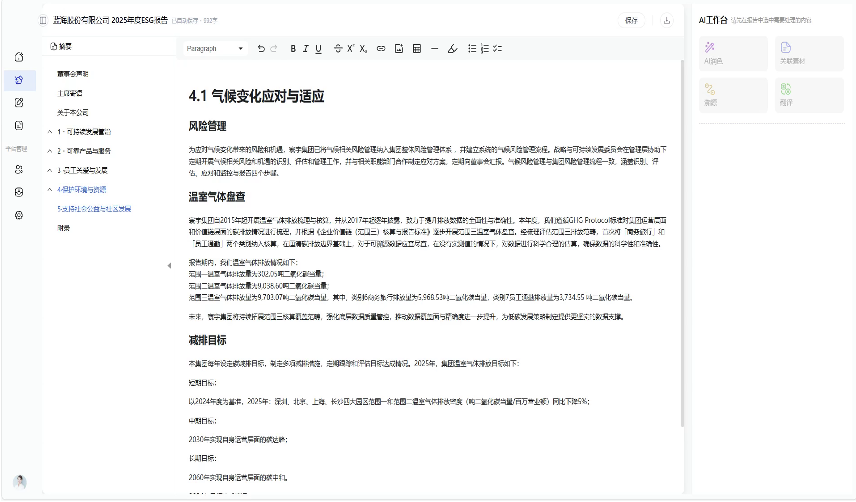Screen dimensions: 856x502
Task: Click the AI工作台 panel title
Action: [x=713, y=20]
